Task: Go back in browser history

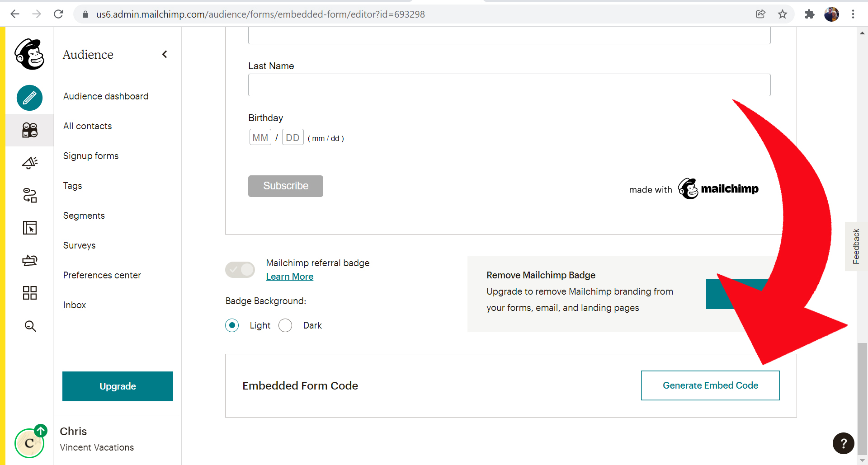Action: [x=15, y=14]
